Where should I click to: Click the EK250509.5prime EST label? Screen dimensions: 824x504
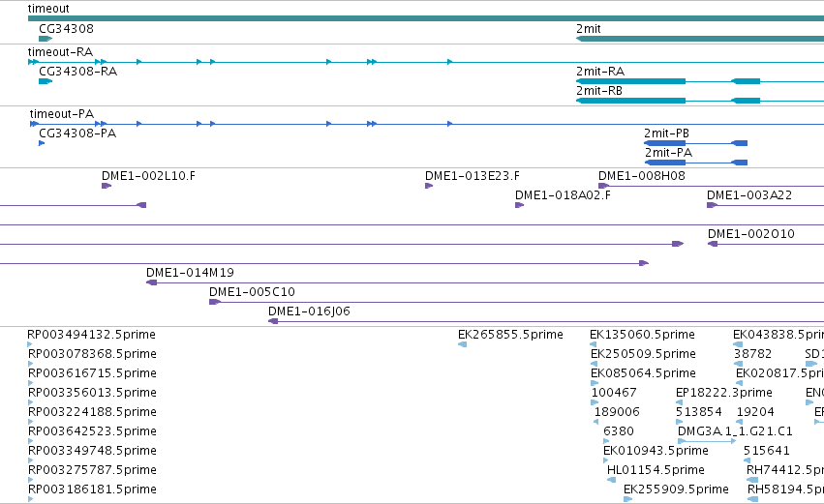(643, 354)
